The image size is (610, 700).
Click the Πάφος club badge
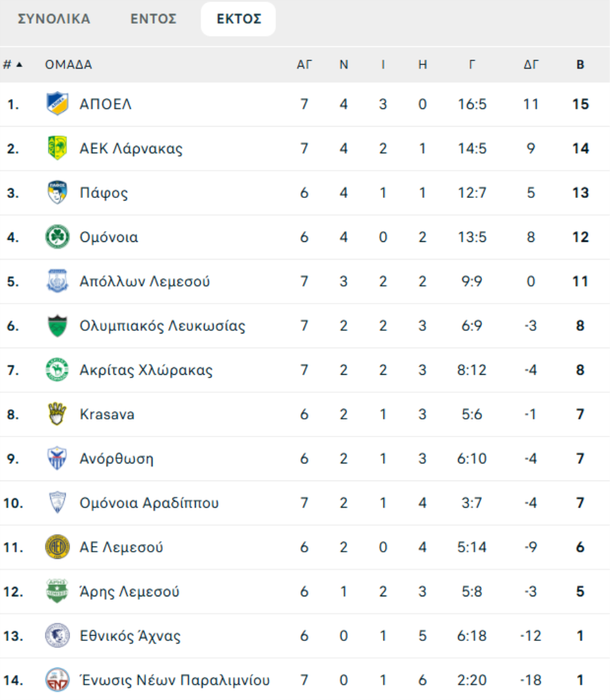pyautogui.click(x=57, y=193)
